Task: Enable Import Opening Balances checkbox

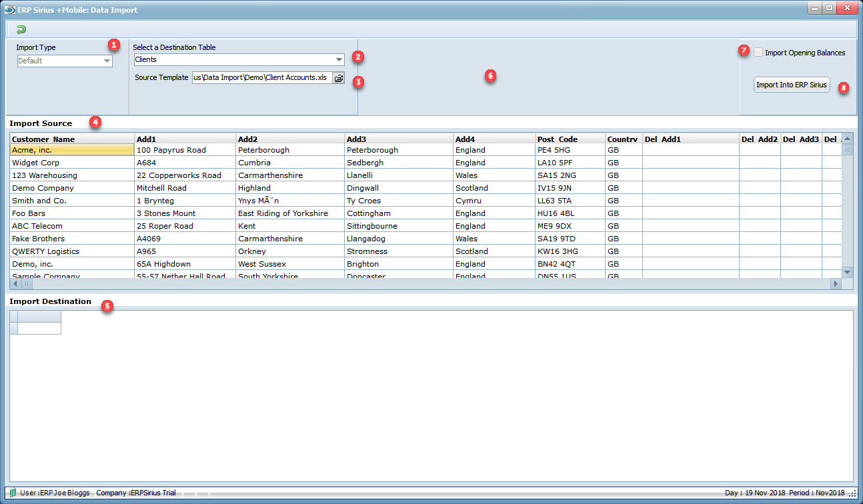Action: click(758, 52)
